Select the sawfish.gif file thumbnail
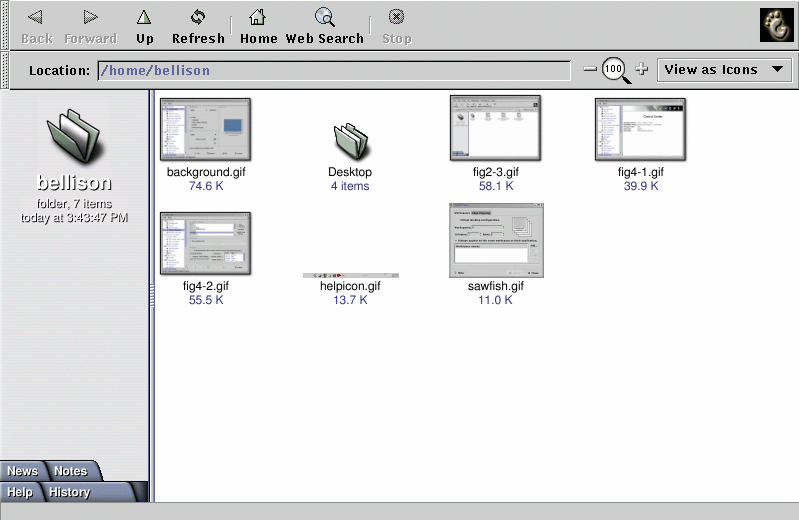The width and height of the screenshot is (799, 520). point(495,239)
